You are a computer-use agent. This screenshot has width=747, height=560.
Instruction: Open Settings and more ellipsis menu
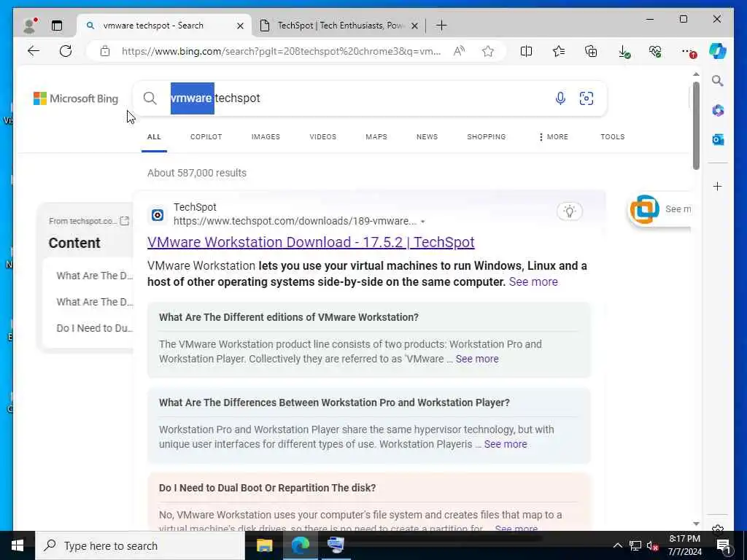[x=689, y=52]
